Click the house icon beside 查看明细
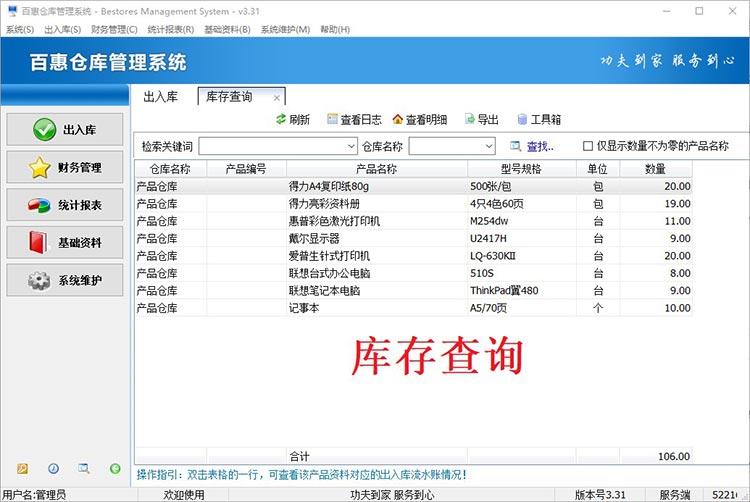Image resolution: width=750 pixels, height=502 pixels. pyautogui.click(x=397, y=119)
